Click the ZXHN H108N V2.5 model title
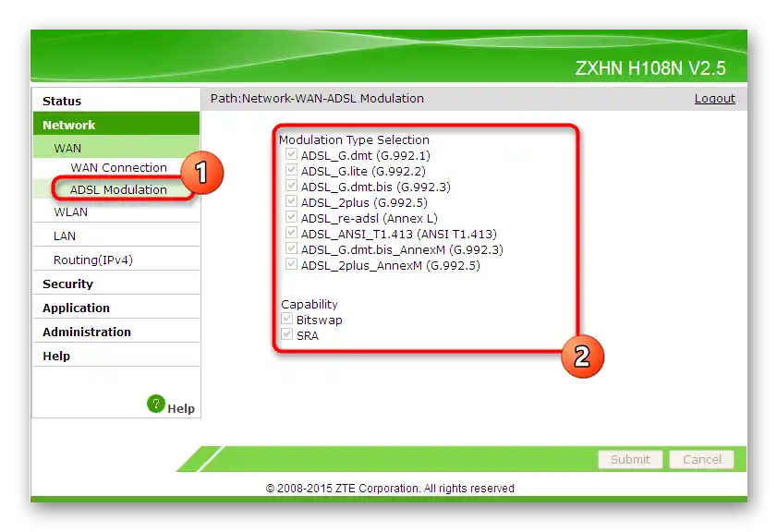 click(x=650, y=67)
